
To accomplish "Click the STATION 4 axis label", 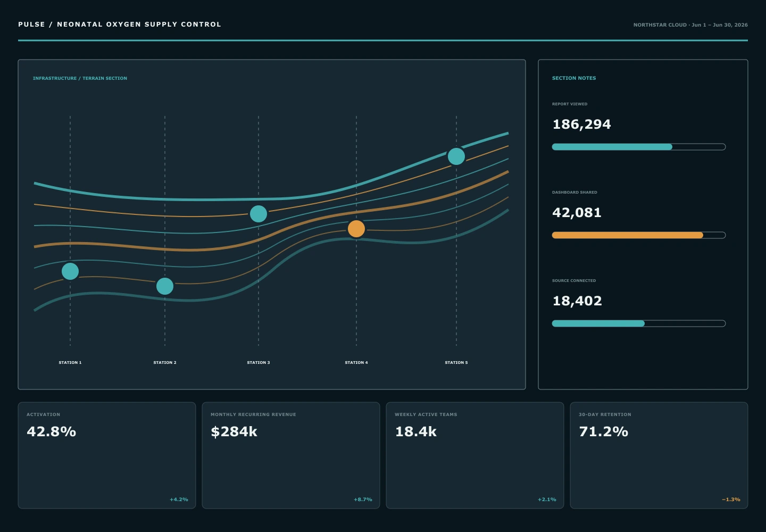I will point(356,363).
